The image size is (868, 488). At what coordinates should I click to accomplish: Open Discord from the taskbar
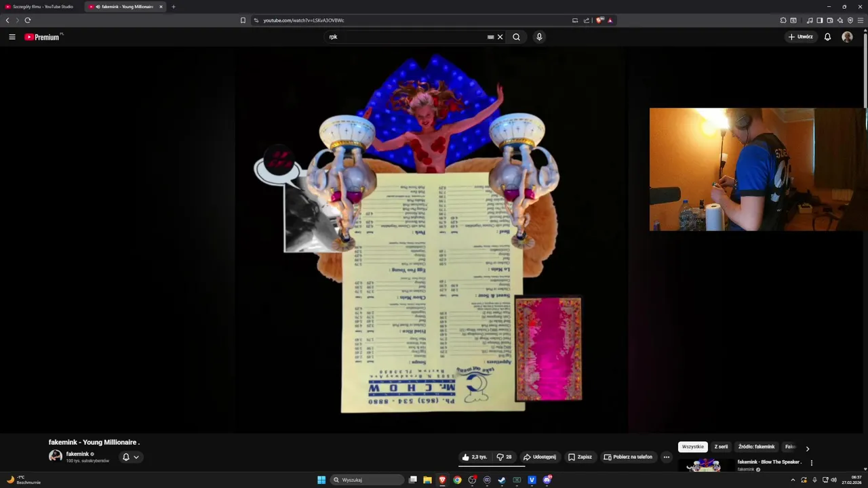(x=547, y=480)
